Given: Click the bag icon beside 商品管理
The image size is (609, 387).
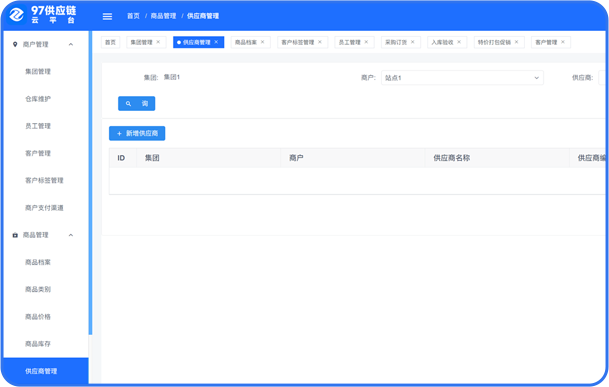Looking at the screenshot, I should pyautogui.click(x=15, y=235).
